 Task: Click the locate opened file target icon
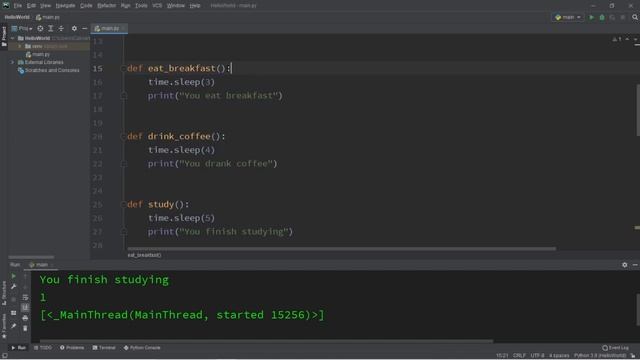pos(40,29)
